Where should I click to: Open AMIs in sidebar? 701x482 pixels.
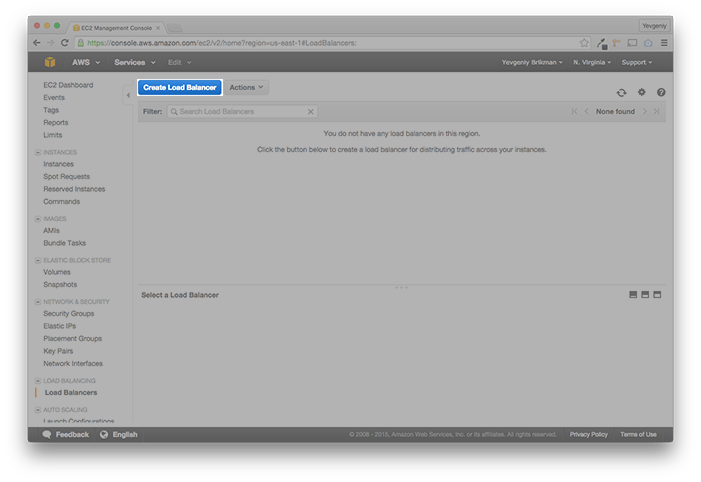pos(51,231)
